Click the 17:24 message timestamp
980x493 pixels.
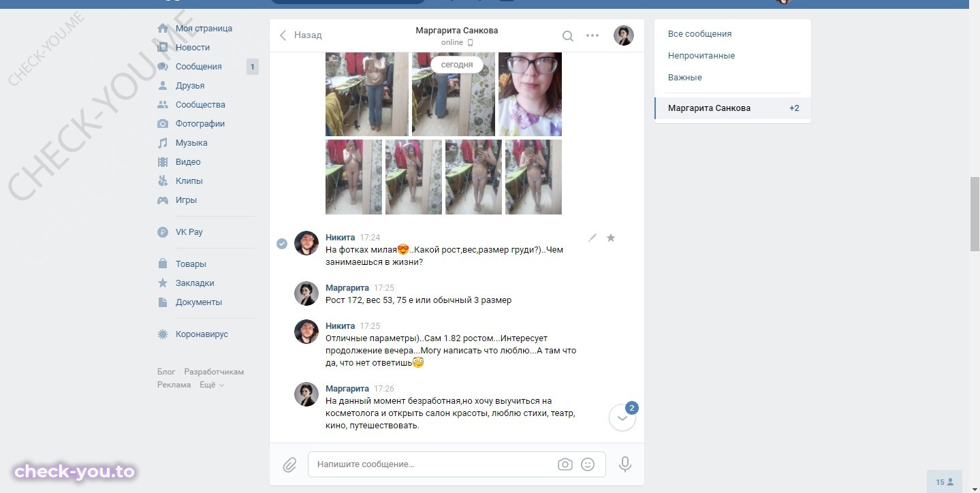pos(370,238)
